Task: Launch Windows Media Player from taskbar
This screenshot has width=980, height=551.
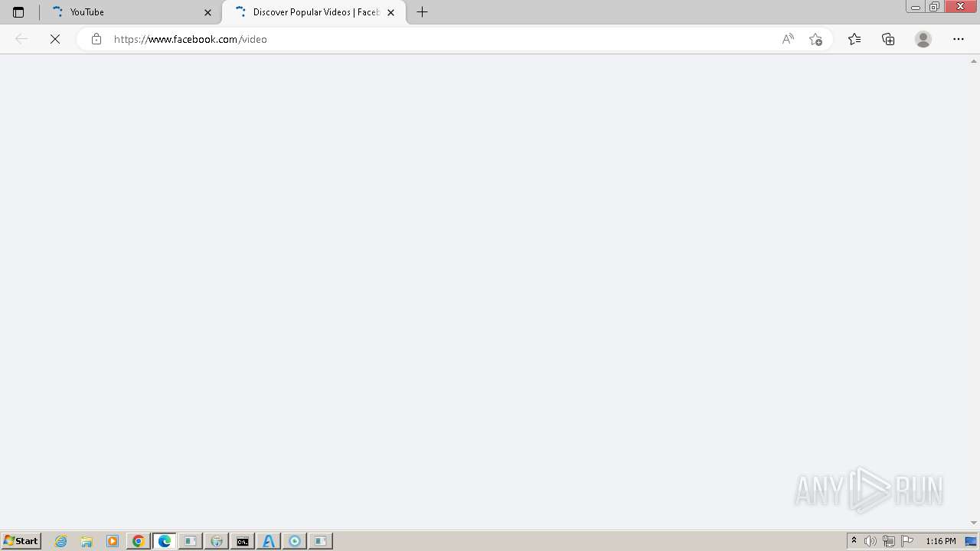Action: [x=113, y=541]
